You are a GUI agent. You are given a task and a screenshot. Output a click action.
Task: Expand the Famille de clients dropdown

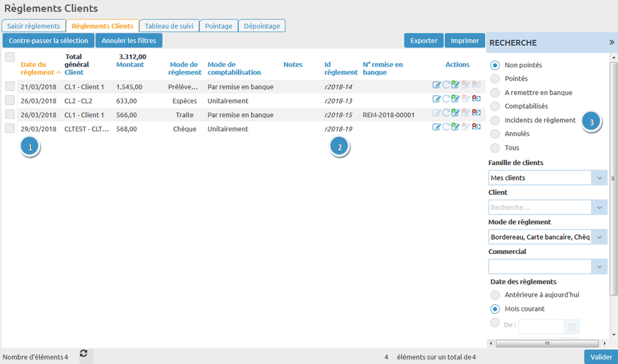coord(599,178)
